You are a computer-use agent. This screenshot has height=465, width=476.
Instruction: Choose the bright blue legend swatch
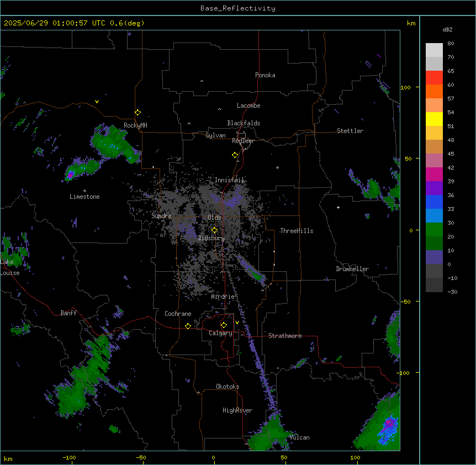(434, 202)
